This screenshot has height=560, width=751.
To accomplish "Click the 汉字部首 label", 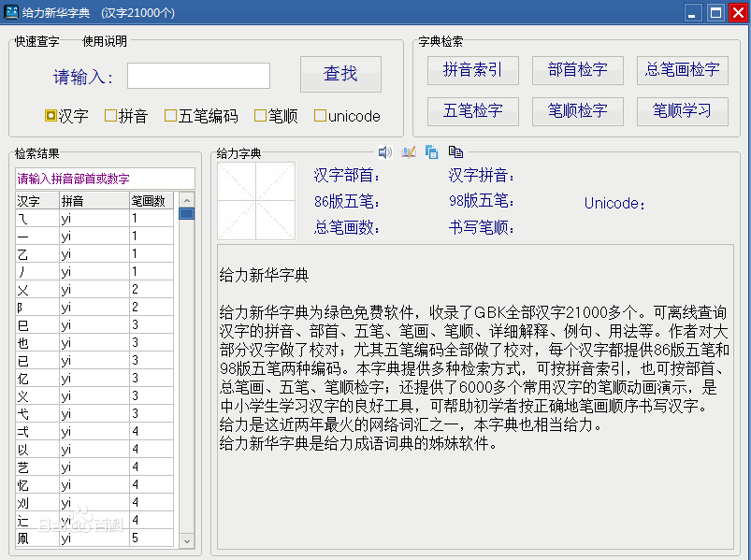I will [347, 175].
